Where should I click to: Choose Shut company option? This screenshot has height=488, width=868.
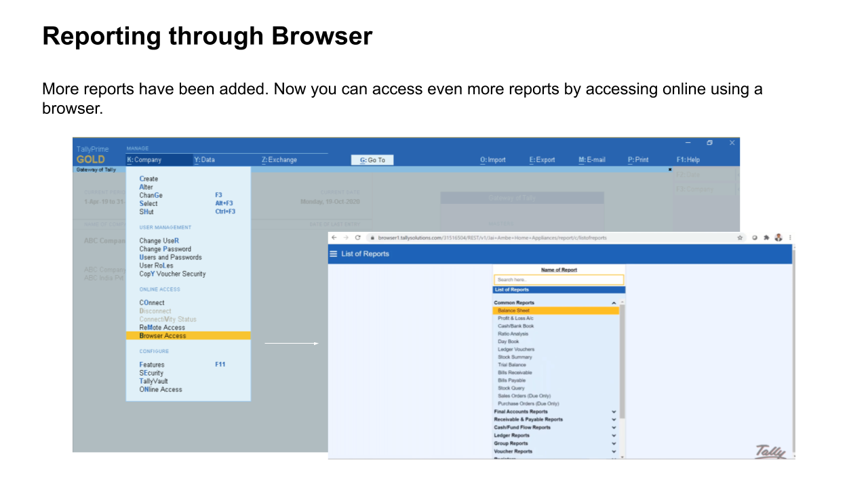coord(146,211)
